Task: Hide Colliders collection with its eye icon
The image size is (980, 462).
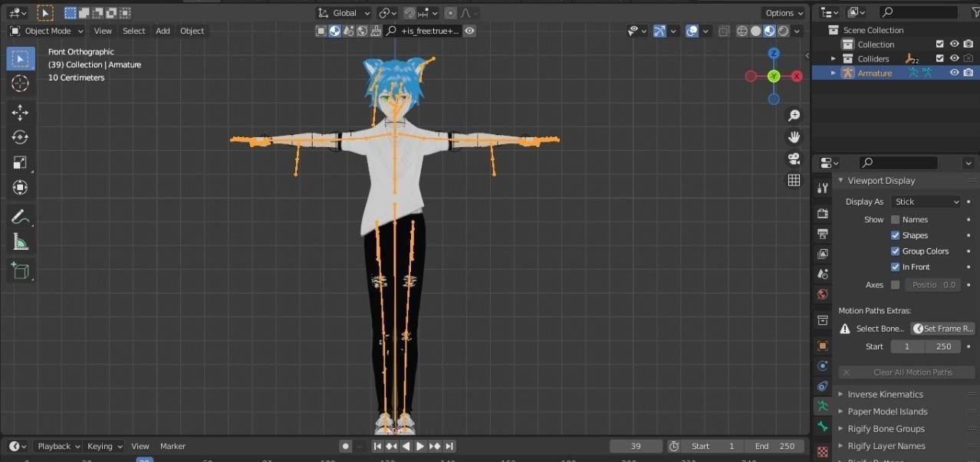Action: pos(955,58)
